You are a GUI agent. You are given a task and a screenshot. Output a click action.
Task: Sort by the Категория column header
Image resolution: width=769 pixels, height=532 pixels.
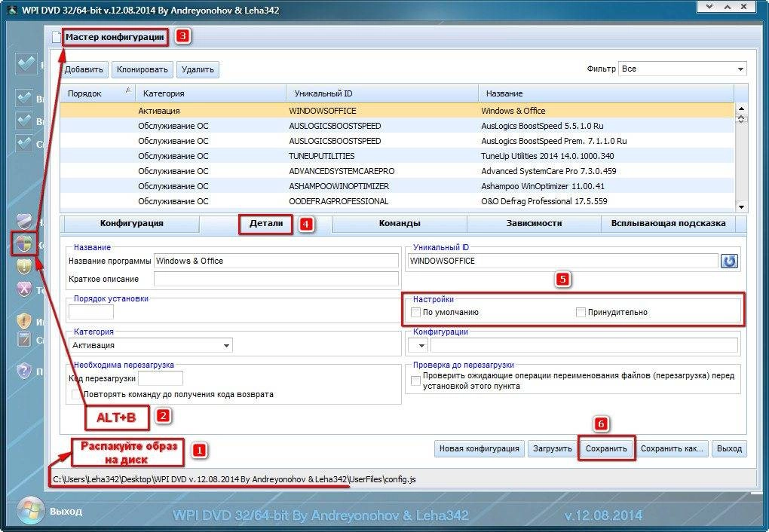[x=211, y=93]
